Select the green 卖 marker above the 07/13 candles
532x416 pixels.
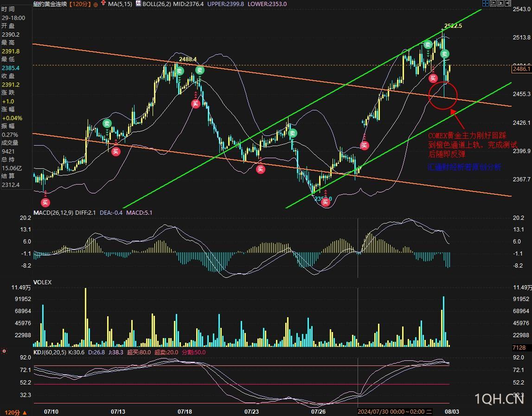(x=107, y=123)
